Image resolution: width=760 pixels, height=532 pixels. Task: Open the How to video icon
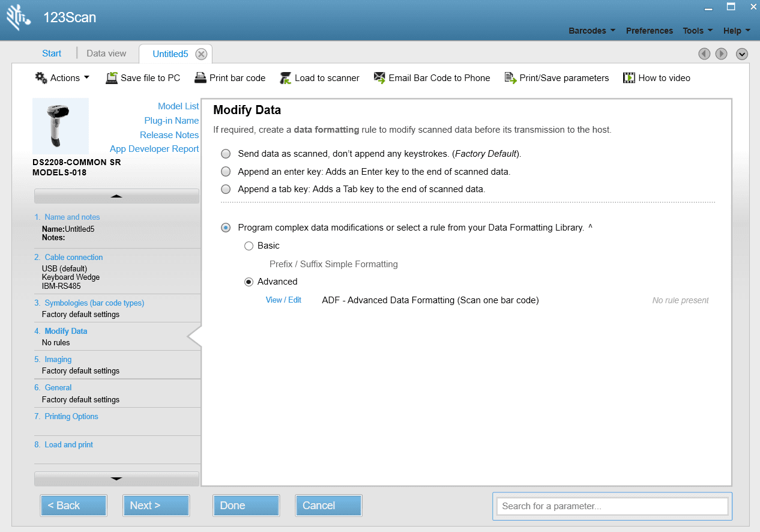pyautogui.click(x=629, y=78)
